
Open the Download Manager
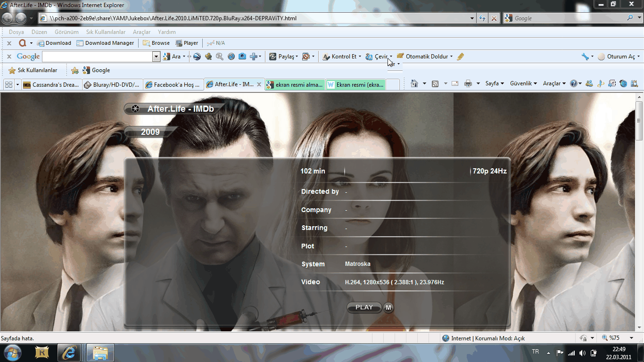coord(106,43)
